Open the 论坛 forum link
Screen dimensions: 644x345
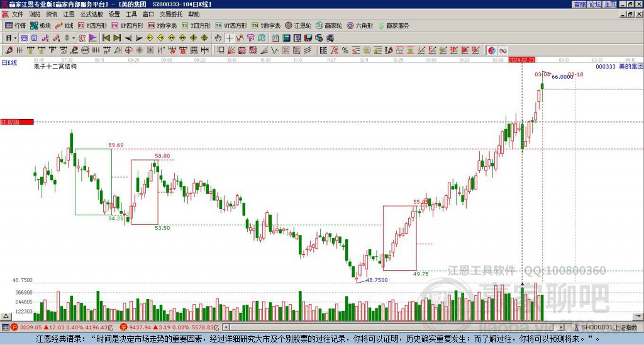595,4
